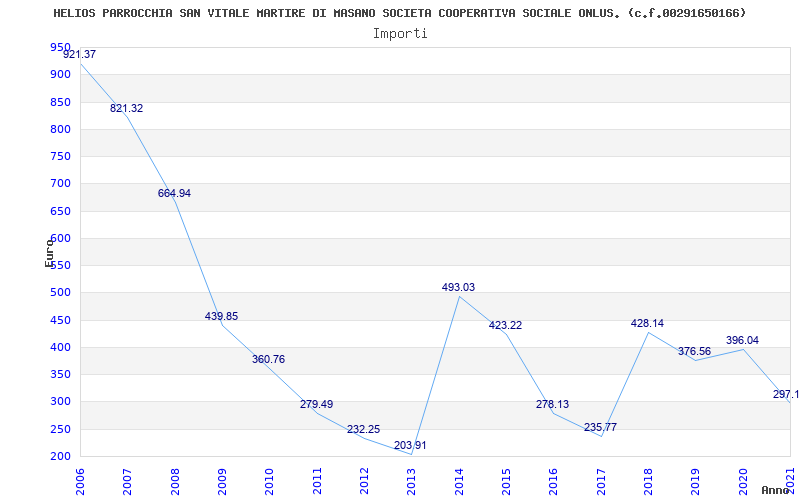Click the Importi chart subtitle

(400, 34)
